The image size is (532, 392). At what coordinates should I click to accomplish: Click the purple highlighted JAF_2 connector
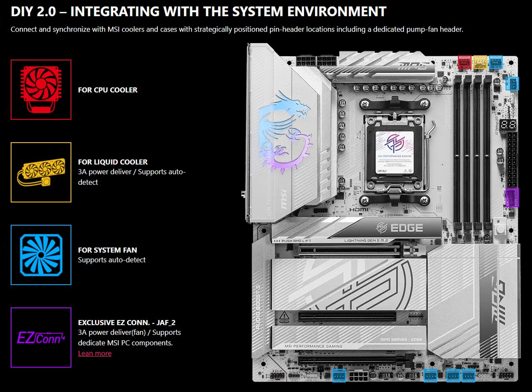click(512, 198)
